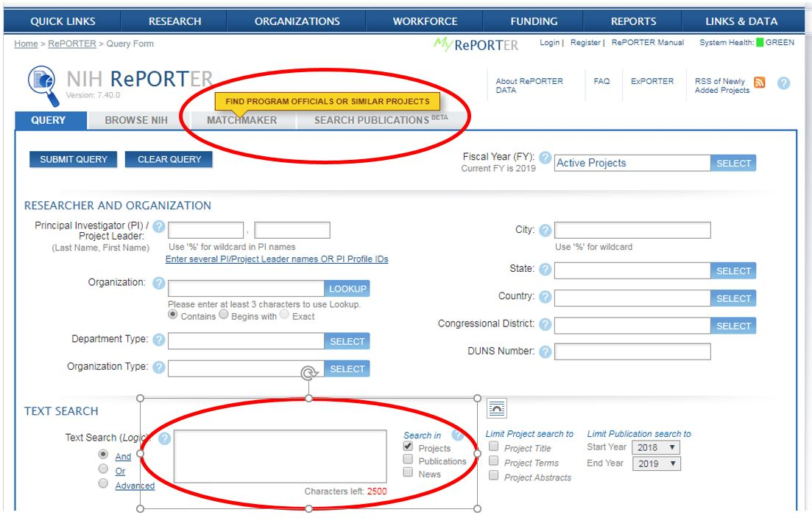Viewport: 812px width, 532px height.
Task: Click the green System Health indicator
Action: (x=760, y=43)
